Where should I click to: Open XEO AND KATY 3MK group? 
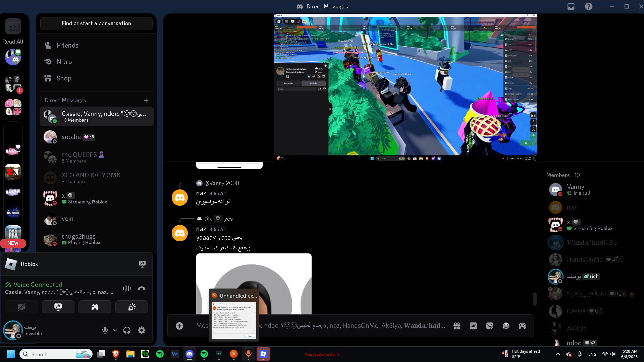[x=96, y=178]
